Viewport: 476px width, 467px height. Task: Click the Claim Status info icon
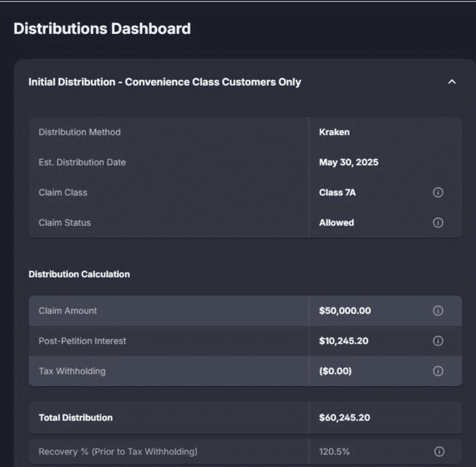coord(438,223)
